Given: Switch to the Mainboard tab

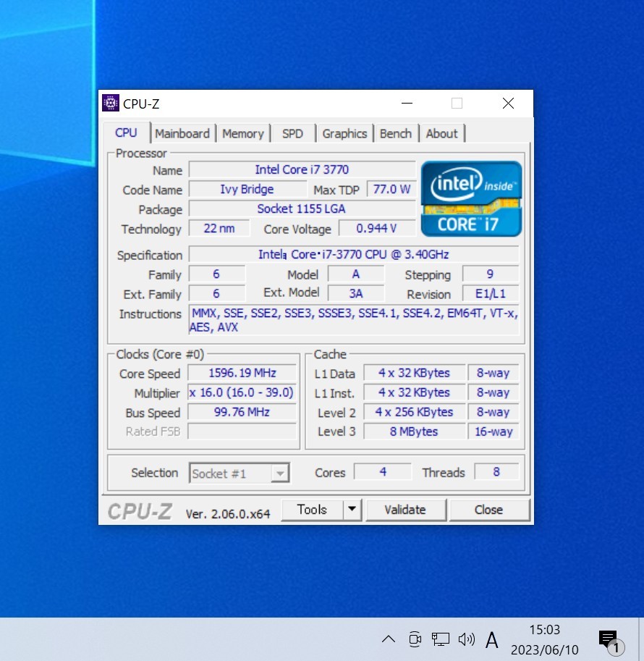Looking at the screenshot, I should point(182,134).
